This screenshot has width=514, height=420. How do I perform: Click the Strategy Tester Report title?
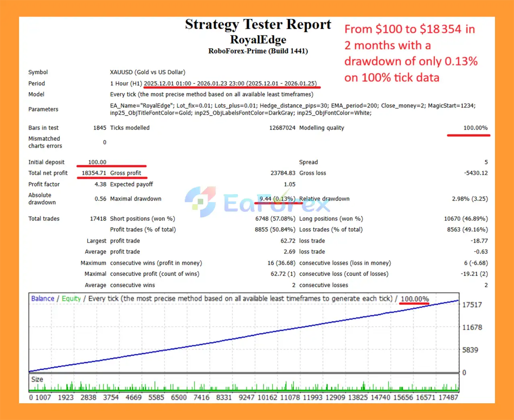point(258,24)
